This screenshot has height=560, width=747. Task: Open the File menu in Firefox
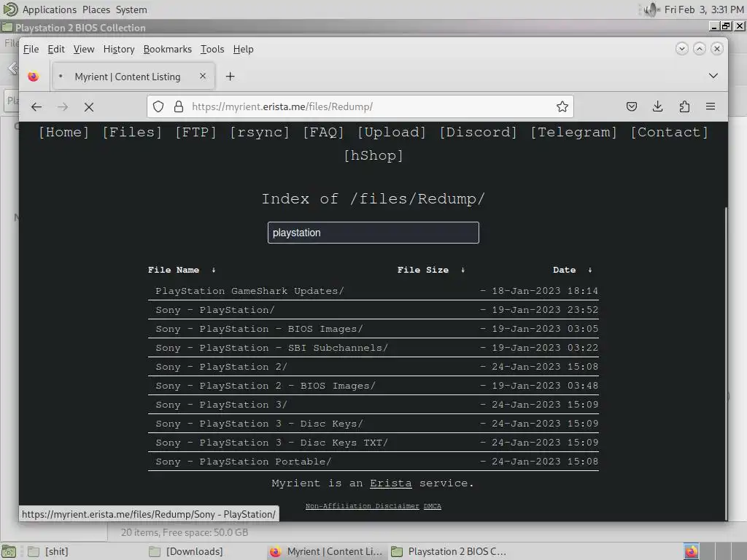pos(31,49)
